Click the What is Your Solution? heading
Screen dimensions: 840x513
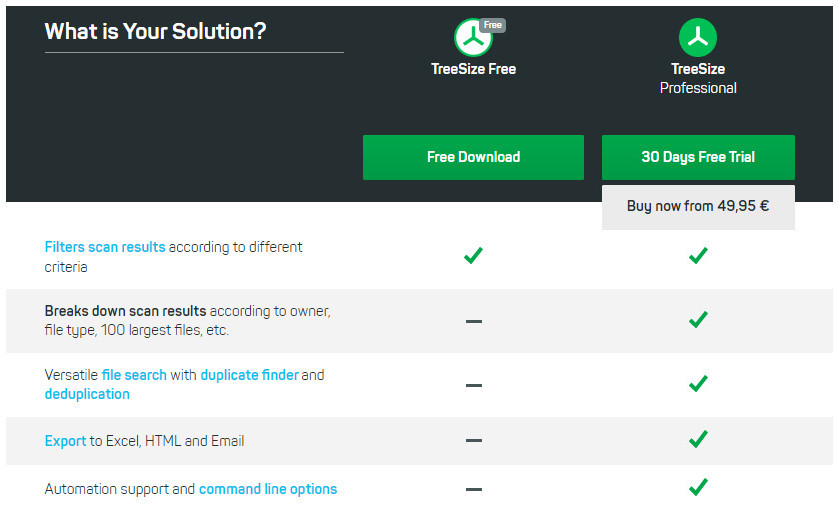pyautogui.click(x=155, y=31)
